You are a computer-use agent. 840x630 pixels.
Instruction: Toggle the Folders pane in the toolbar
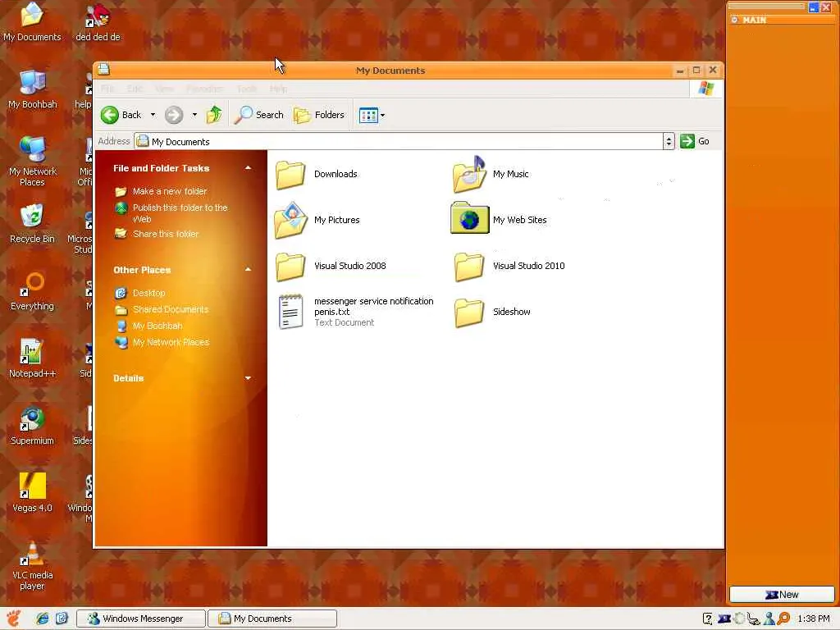pyautogui.click(x=319, y=115)
